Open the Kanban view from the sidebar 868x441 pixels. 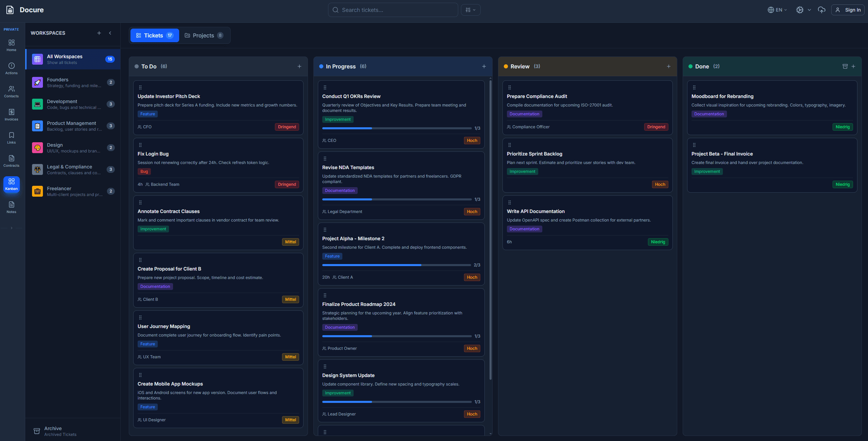[x=11, y=184]
